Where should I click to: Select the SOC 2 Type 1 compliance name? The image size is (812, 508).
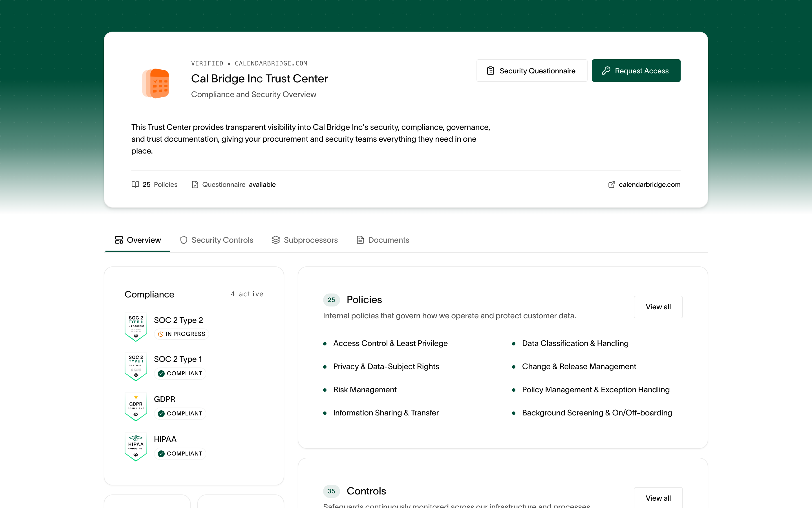pyautogui.click(x=178, y=359)
